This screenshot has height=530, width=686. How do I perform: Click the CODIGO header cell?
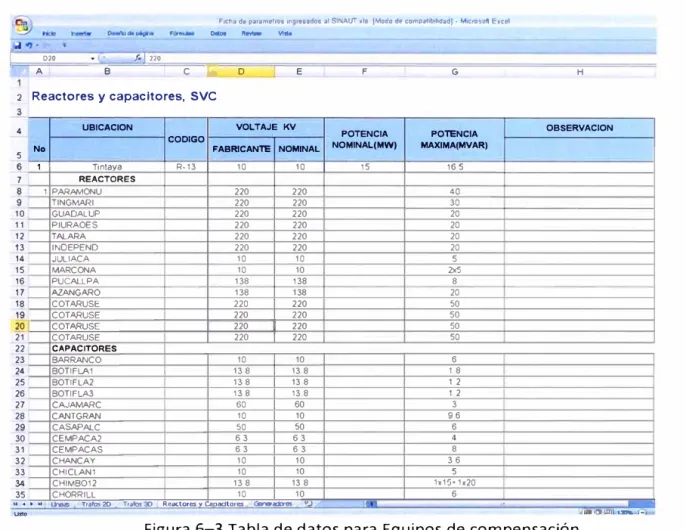(x=186, y=139)
